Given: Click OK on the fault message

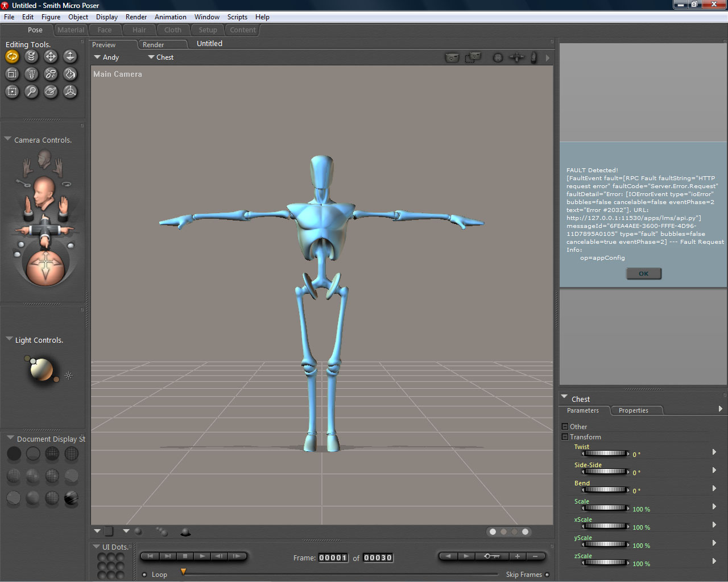Looking at the screenshot, I should coord(643,273).
